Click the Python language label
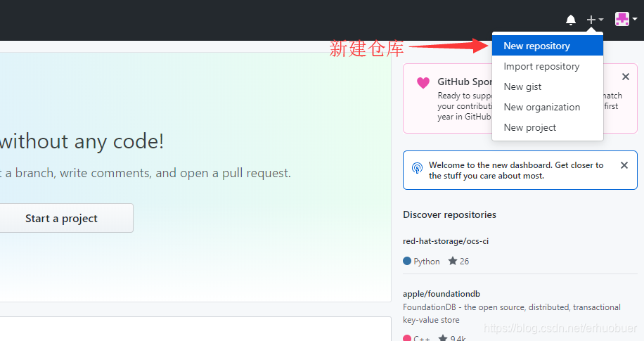Image resolution: width=644 pixels, height=341 pixels. (x=427, y=262)
